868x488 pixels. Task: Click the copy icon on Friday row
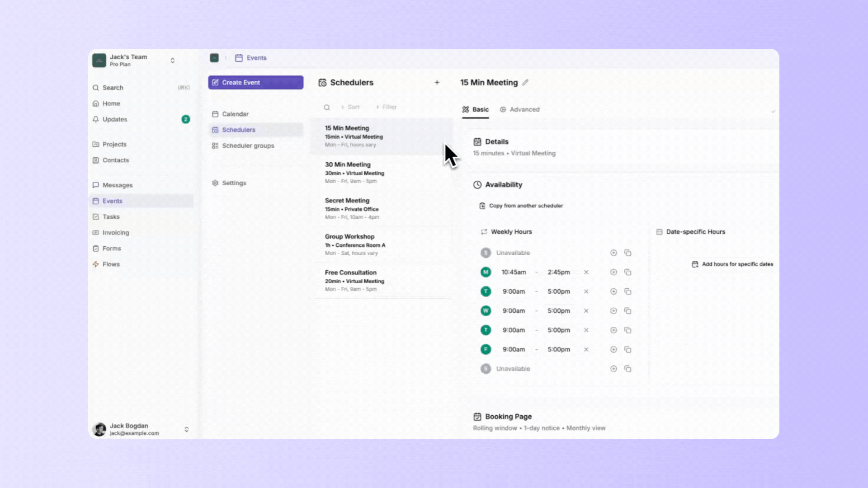[x=627, y=350]
